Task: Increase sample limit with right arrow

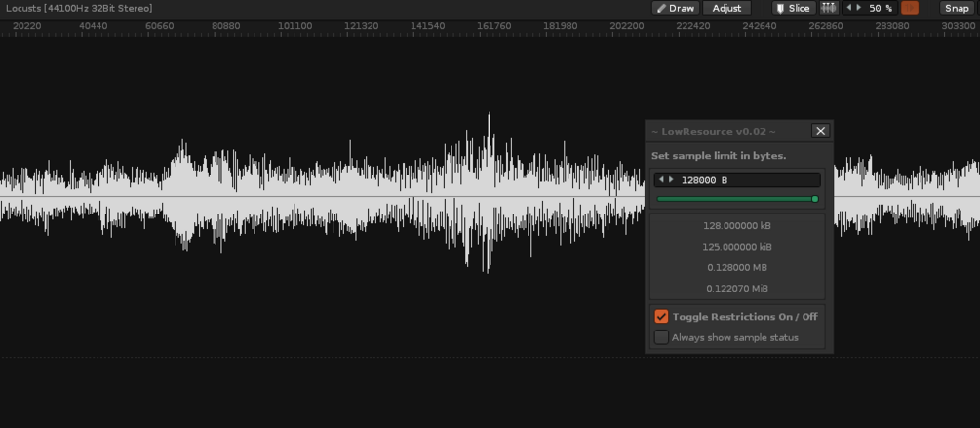Action: pyautogui.click(x=671, y=180)
